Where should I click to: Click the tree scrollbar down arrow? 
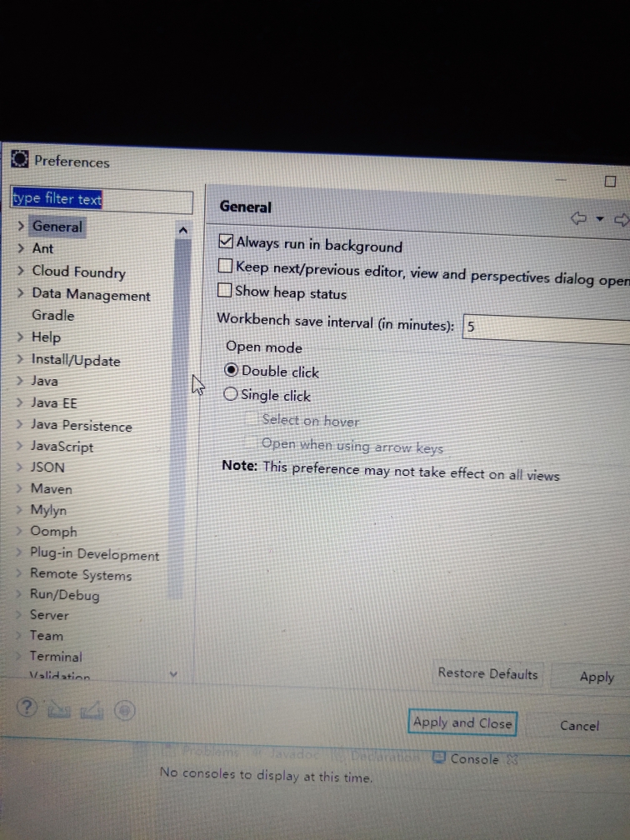tap(173, 674)
